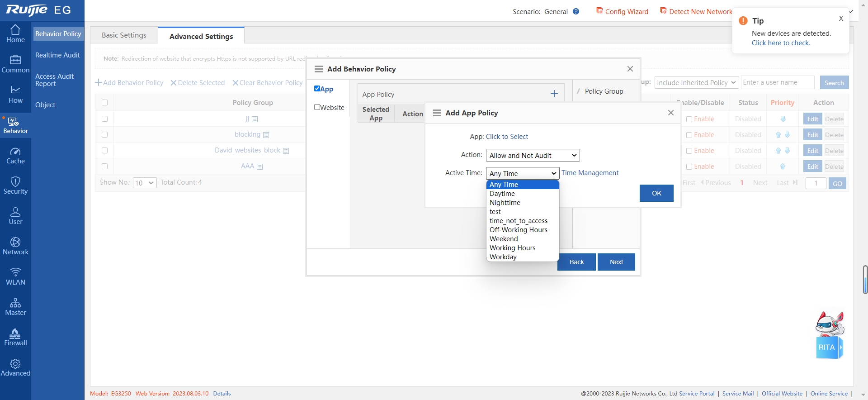The height and width of the screenshot is (400, 868).
Task: Open the Flow monitoring section
Action: point(15,95)
